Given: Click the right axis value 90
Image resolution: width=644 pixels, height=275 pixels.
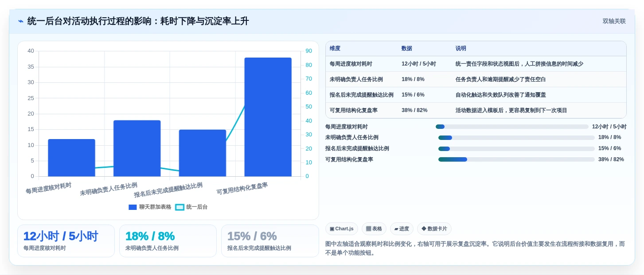Looking at the screenshot, I should (308, 51).
